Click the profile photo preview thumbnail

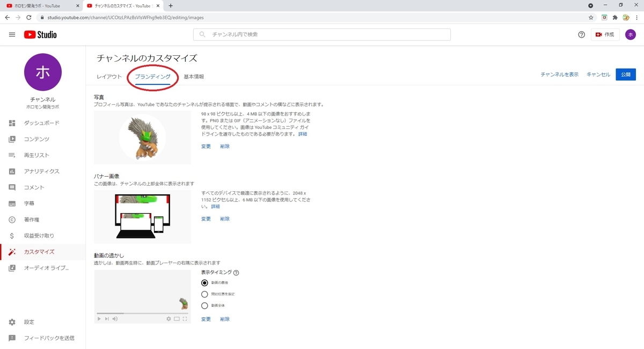142,137
